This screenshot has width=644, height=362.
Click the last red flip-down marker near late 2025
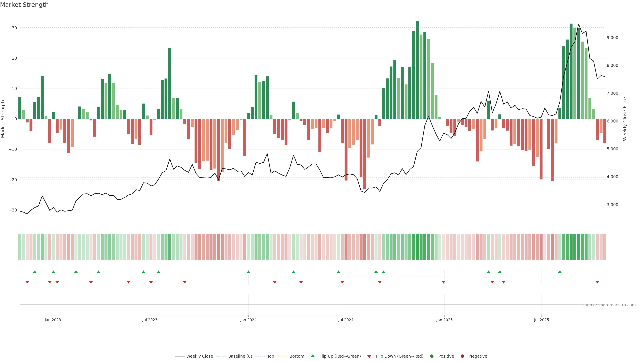[x=597, y=282]
